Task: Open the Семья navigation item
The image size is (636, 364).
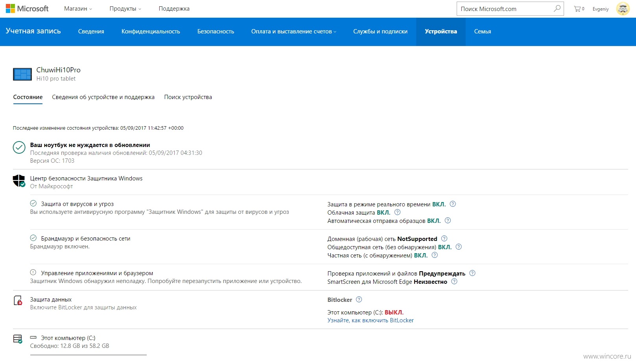Action: coord(483,31)
